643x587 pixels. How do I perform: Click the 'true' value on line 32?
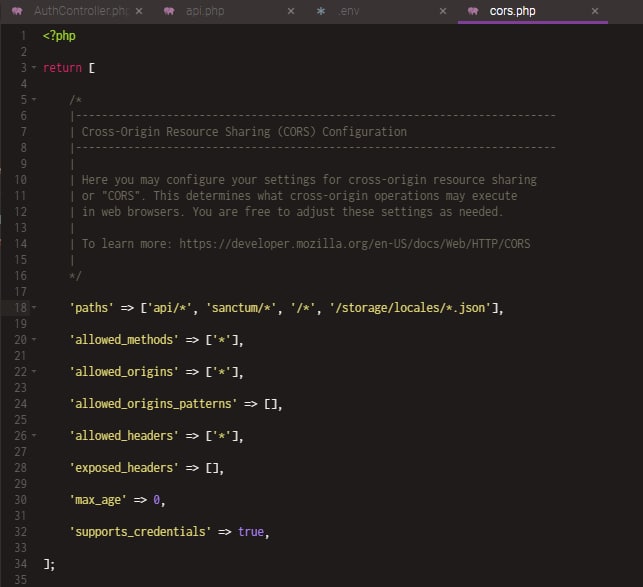click(251, 532)
